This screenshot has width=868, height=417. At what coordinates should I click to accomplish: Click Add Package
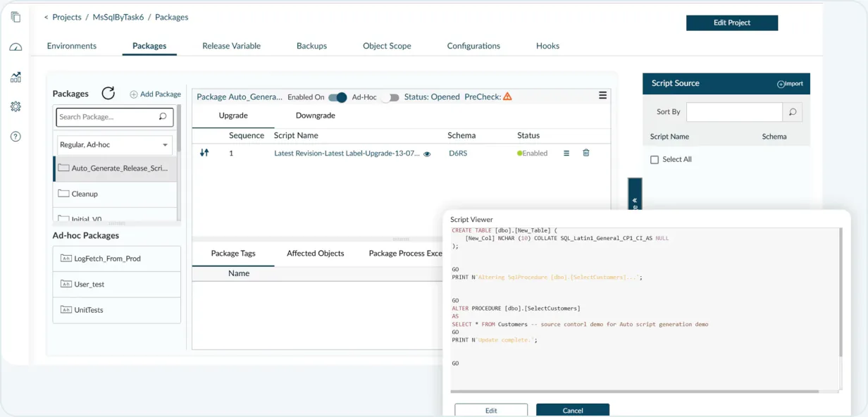click(x=156, y=94)
